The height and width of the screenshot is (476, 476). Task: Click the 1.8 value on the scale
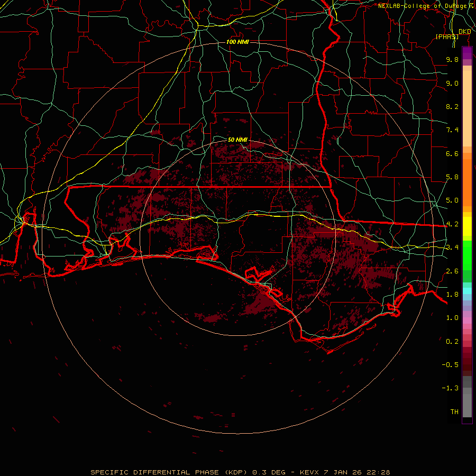point(452,295)
